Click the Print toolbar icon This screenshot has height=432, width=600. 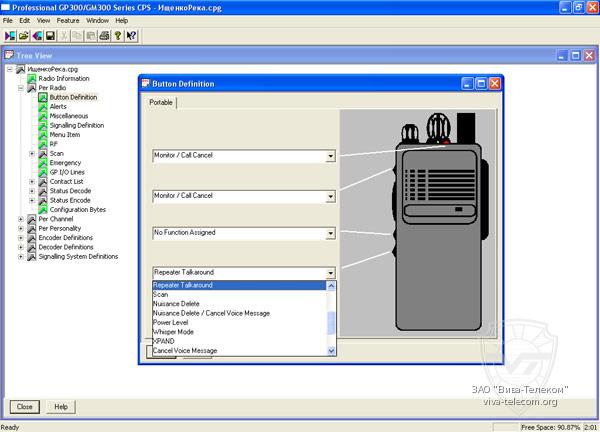(103, 35)
